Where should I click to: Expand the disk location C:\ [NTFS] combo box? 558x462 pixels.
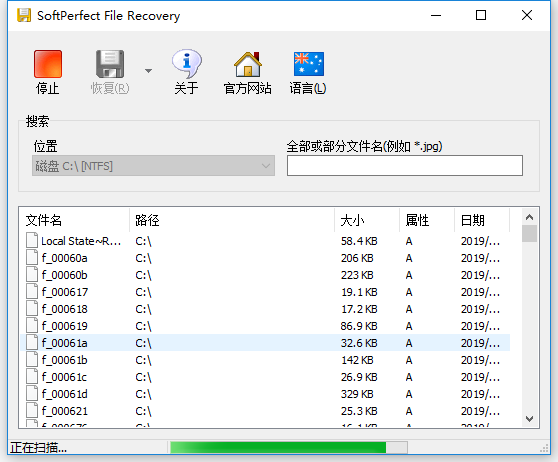click(x=153, y=166)
